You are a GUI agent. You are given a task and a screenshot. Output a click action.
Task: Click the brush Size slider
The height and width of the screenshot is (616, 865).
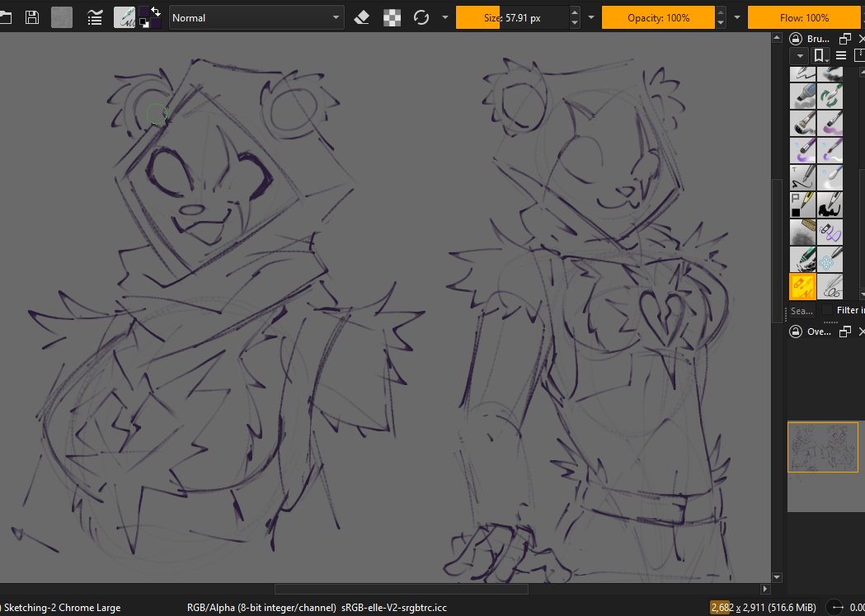[x=513, y=17]
